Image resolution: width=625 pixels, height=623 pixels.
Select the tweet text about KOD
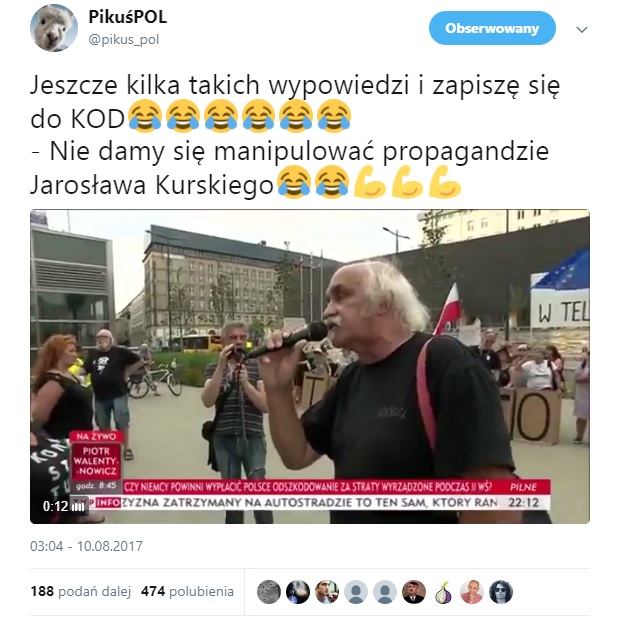(x=295, y=135)
